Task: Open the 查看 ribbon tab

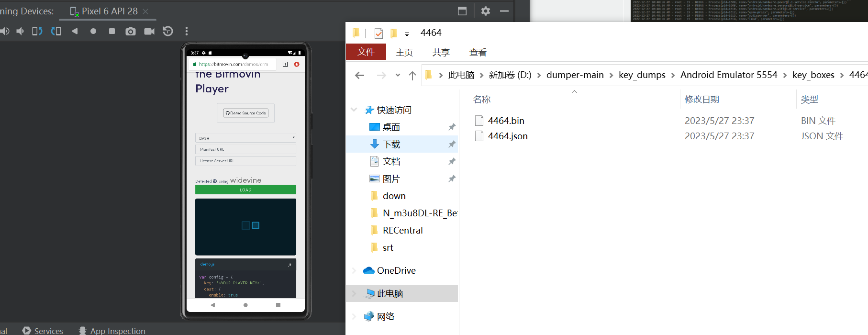Action: (x=478, y=52)
